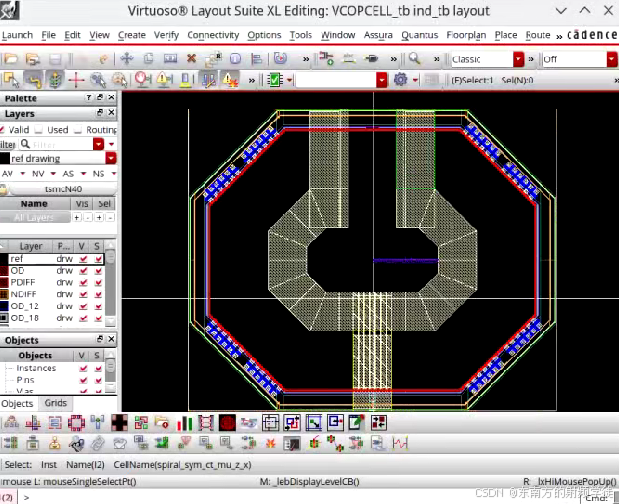The image size is (619, 504).
Task: Toggle the Routing layers checkbox
Action: pyautogui.click(x=78, y=129)
